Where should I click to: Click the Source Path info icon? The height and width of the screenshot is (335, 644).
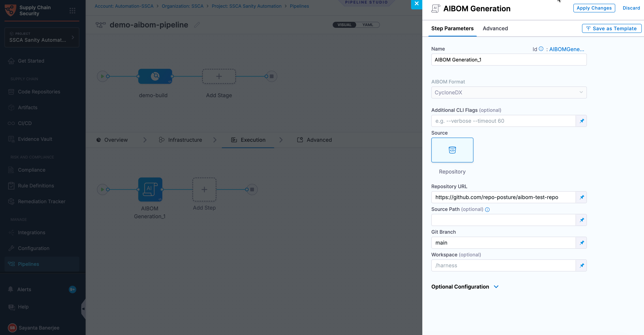(487, 210)
